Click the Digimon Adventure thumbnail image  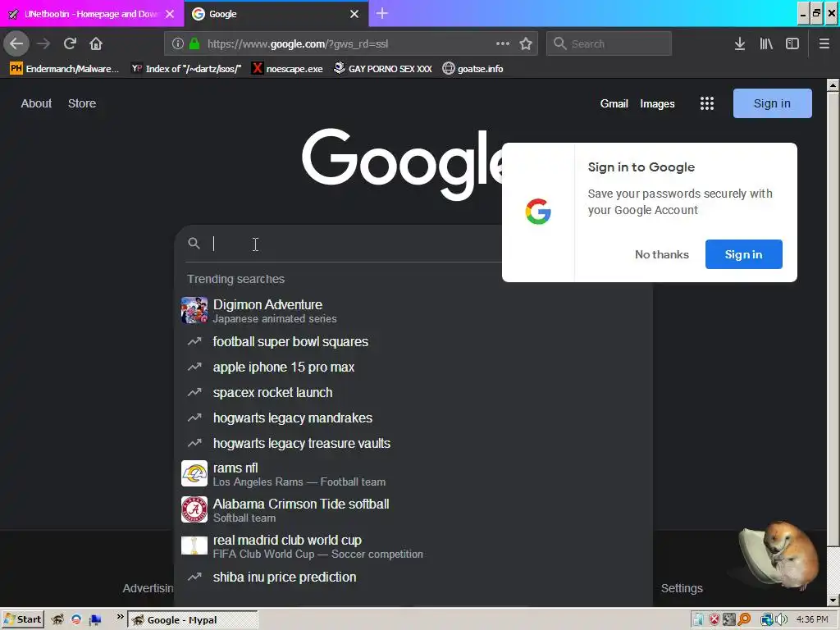click(x=194, y=310)
